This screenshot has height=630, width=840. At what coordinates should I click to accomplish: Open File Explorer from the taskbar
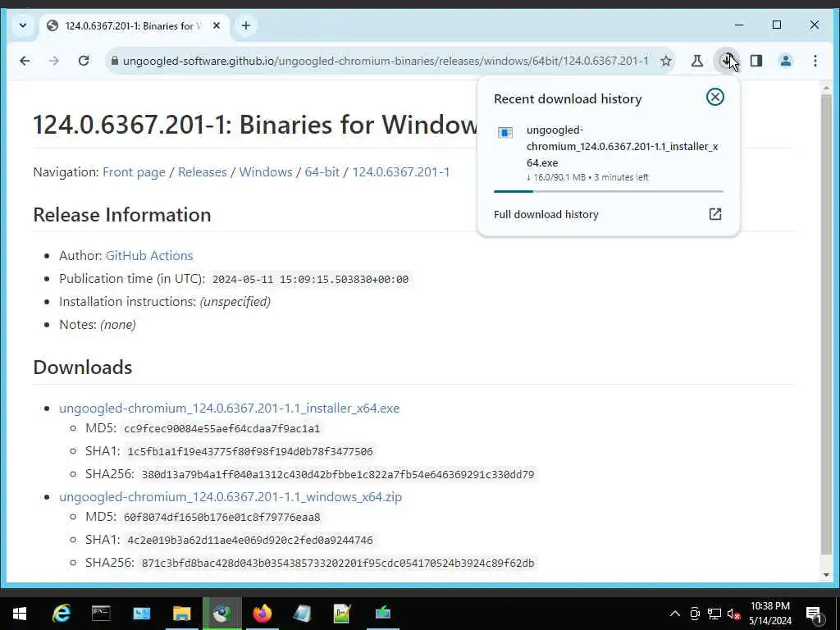click(x=181, y=614)
